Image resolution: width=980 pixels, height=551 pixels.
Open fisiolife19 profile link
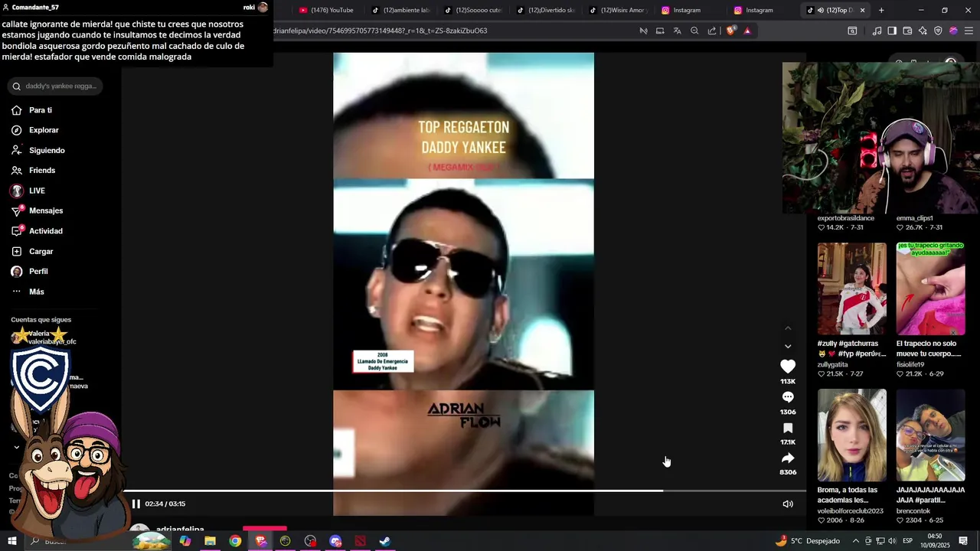(910, 364)
